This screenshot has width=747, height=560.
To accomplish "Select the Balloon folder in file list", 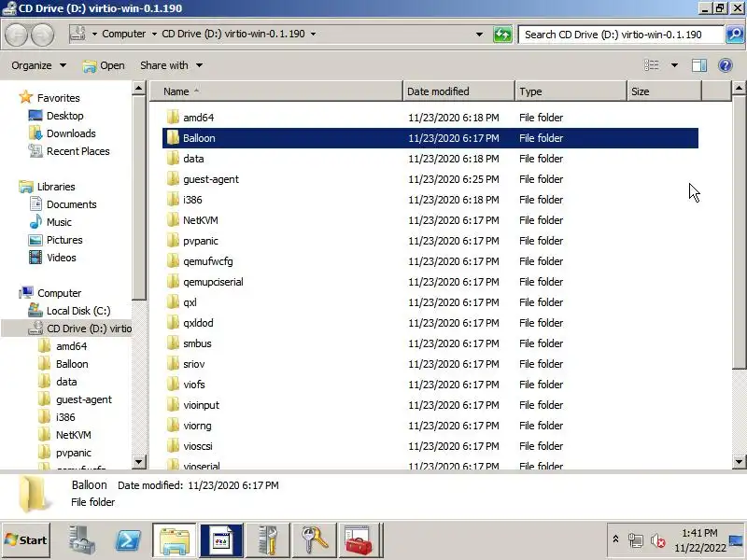I will point(430,138).
